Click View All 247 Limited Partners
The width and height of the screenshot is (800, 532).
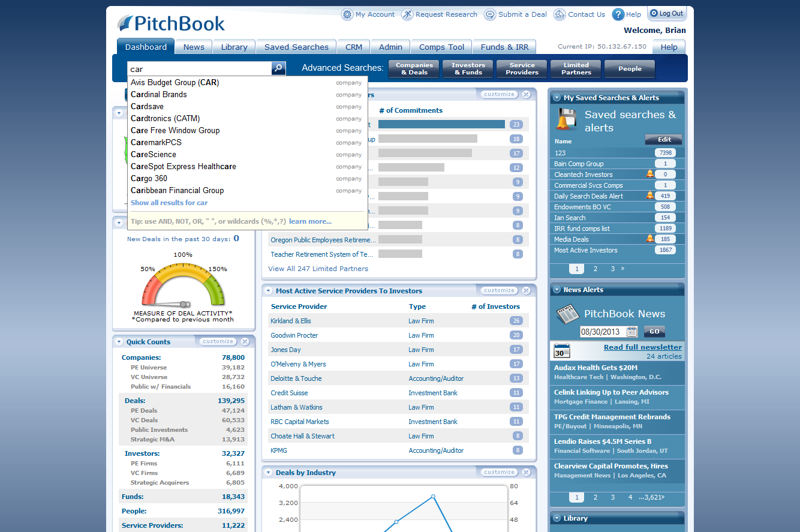(318, 269)
